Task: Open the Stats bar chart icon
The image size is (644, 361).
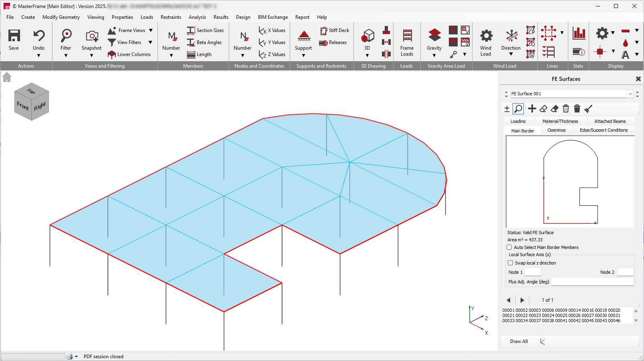Action: point(579,33)
